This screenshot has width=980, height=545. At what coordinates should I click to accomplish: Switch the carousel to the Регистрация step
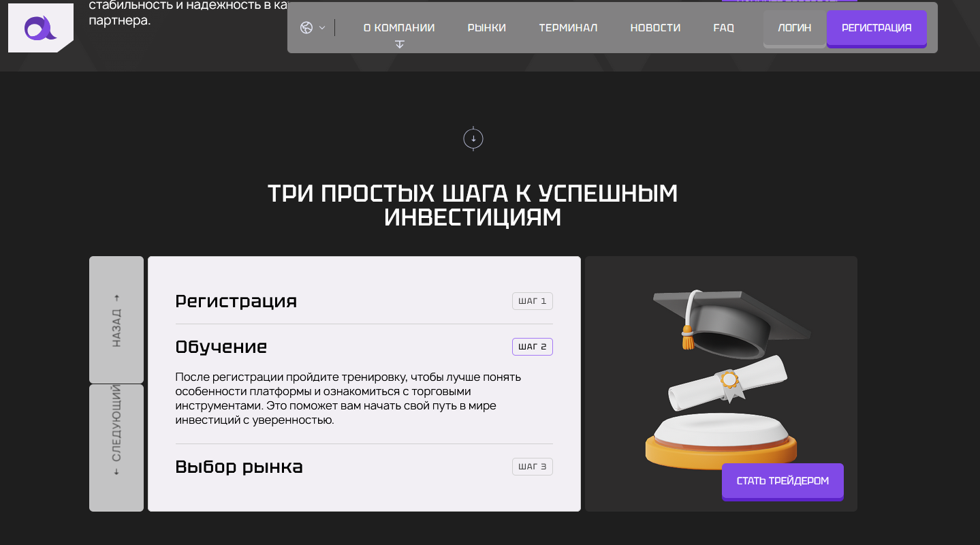[x=236, y=300]
